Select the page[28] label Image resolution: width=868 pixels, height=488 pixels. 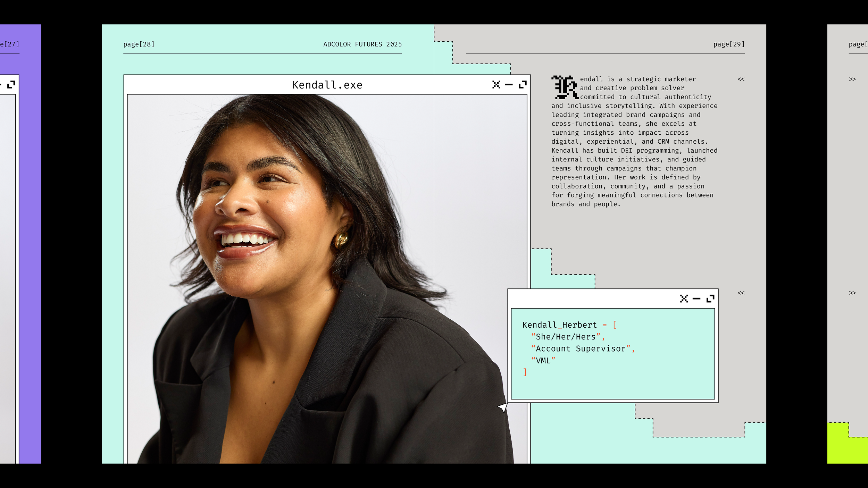[x=139, y=44]
